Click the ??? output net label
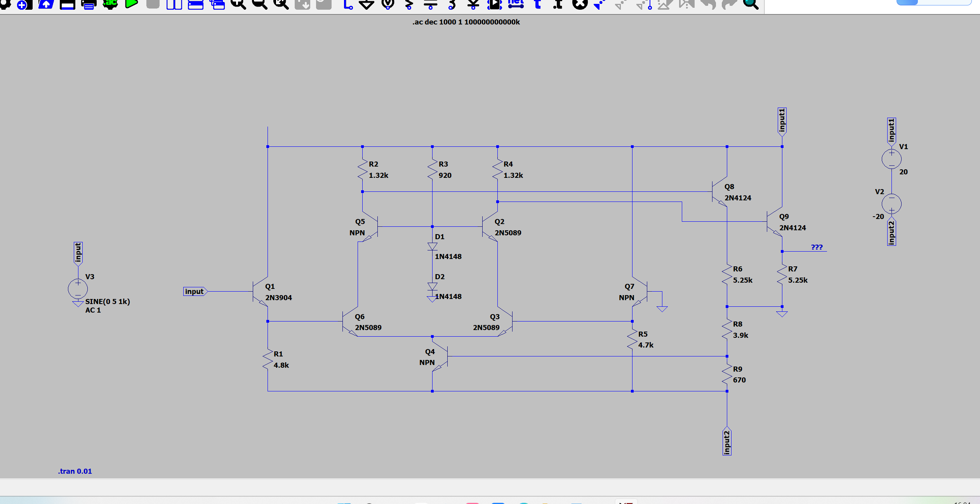980x504 pixels. [817, 247]
